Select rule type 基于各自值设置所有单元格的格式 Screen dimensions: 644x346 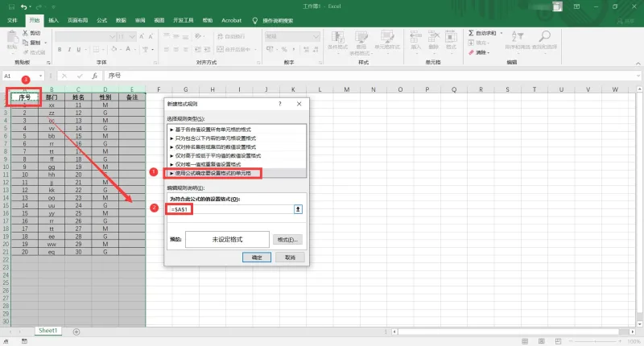click(x=237, y=130)
